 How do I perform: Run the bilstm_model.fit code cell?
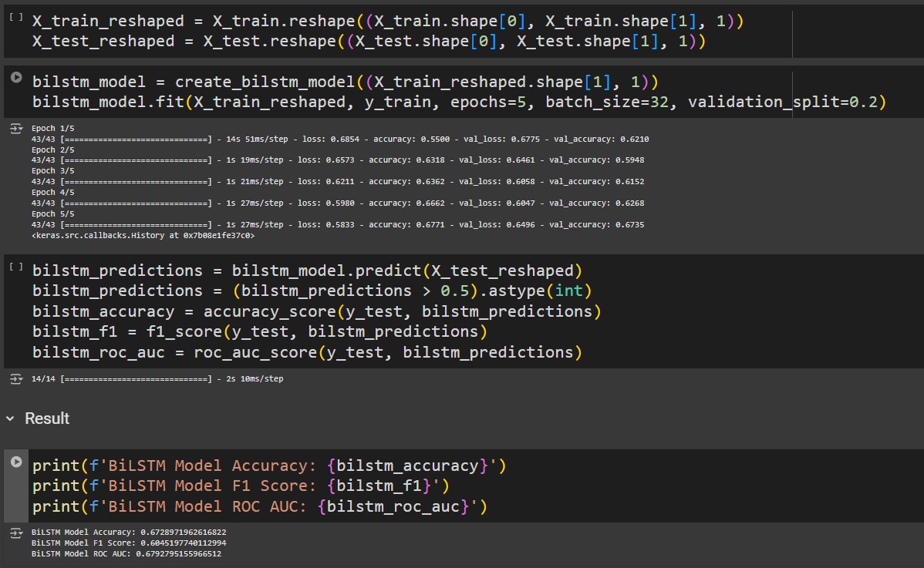click(16, 77)
